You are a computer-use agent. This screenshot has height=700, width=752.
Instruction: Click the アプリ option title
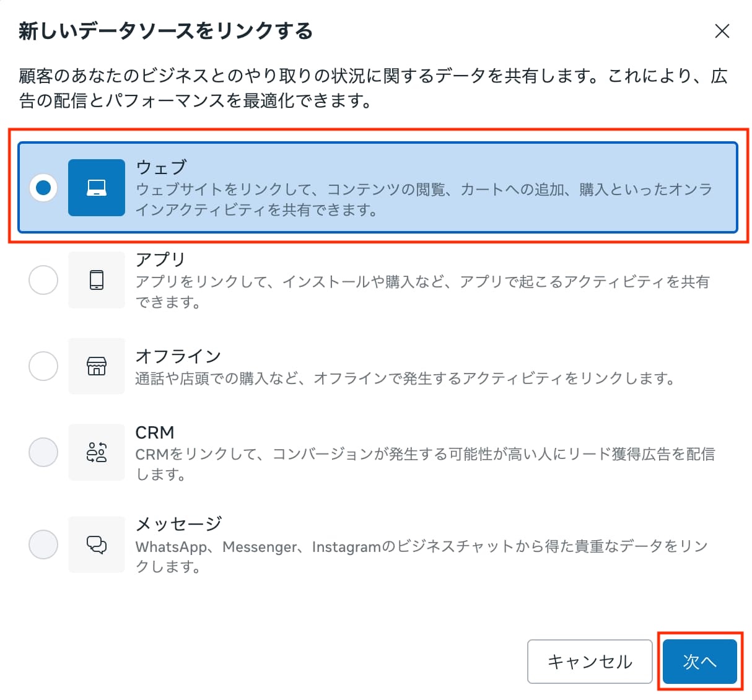(160, 259)
